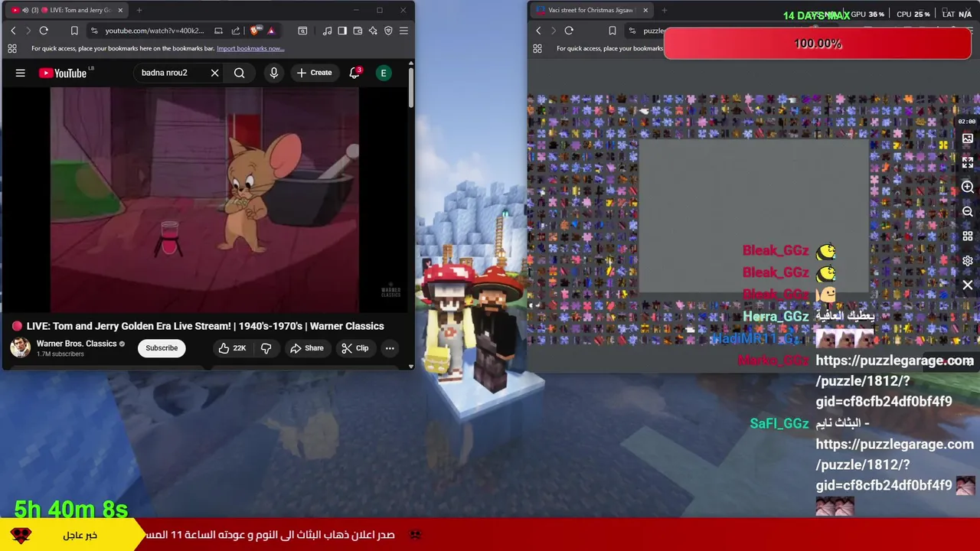Open Brave Rewards triangle icon
980x551 pixels.
tap(270, 31)
